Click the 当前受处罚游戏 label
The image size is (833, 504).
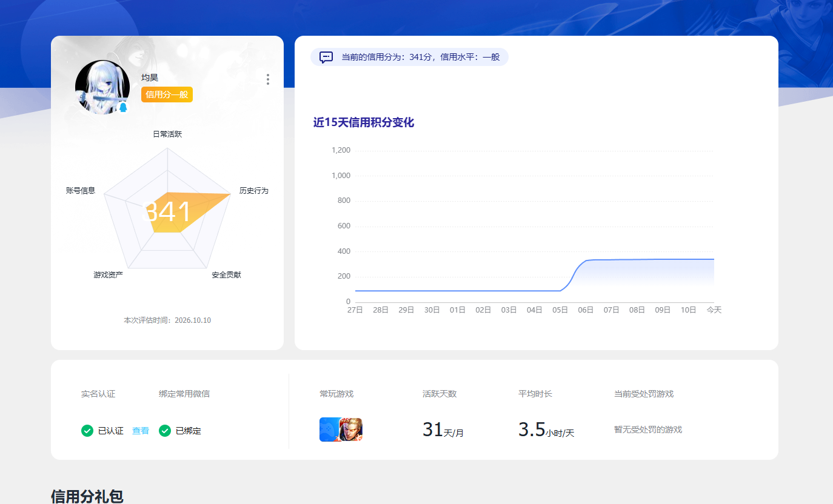644,394
